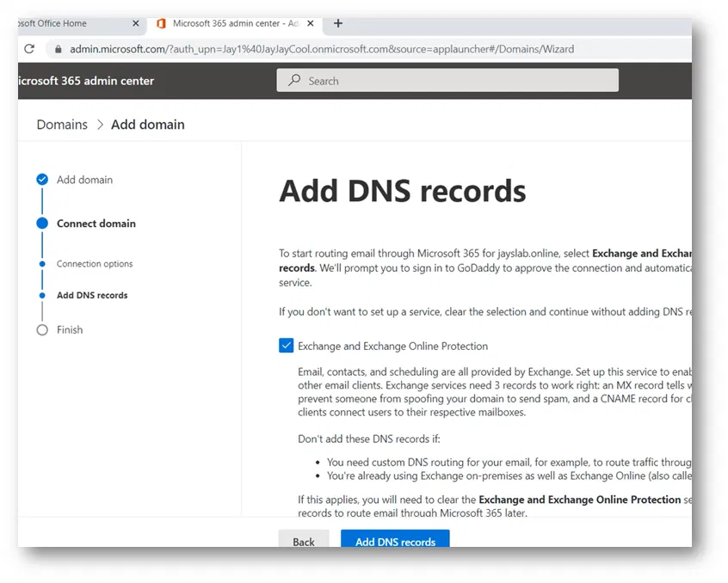The image size is (728, 583).
Task: Go to Domains in the breadcrumb
Action: pos(62,125)
